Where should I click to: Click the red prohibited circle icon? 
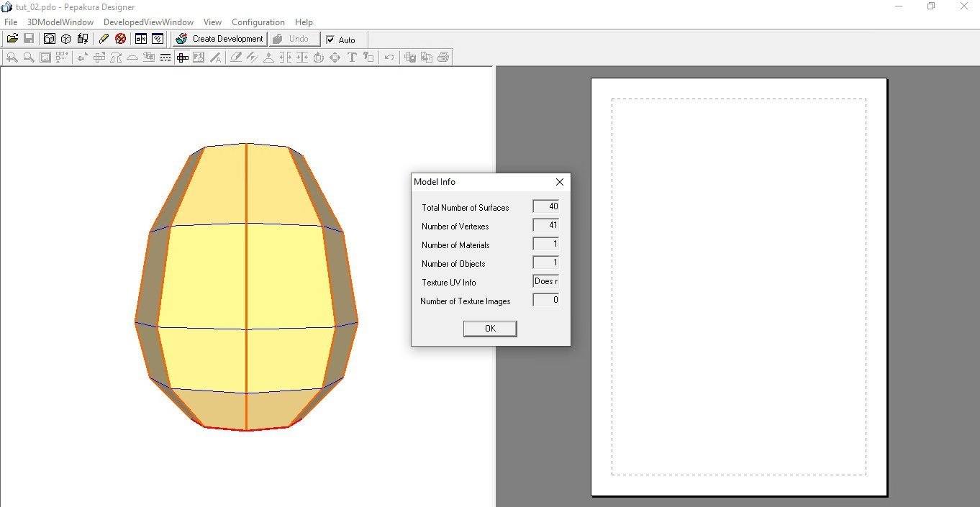[x=120, y=39]
